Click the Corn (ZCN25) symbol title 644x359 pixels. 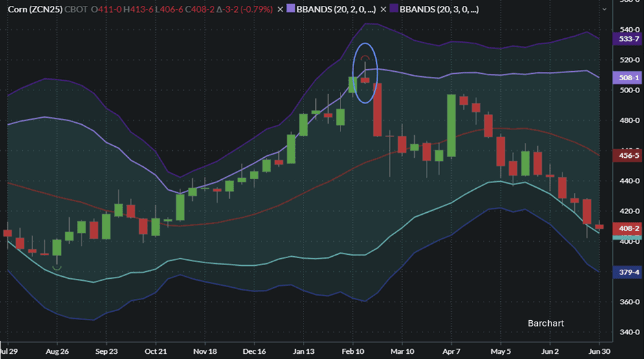35,10
